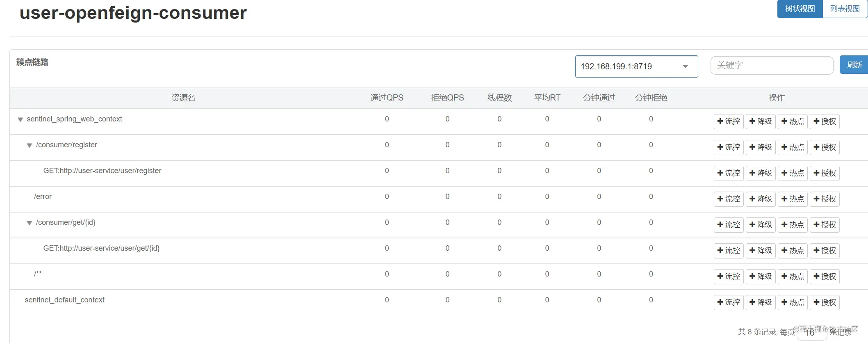The height and width of the screenshot is (343, 868).
Task: Click the 簇点链路 panel heading
Action: [32, 62]
